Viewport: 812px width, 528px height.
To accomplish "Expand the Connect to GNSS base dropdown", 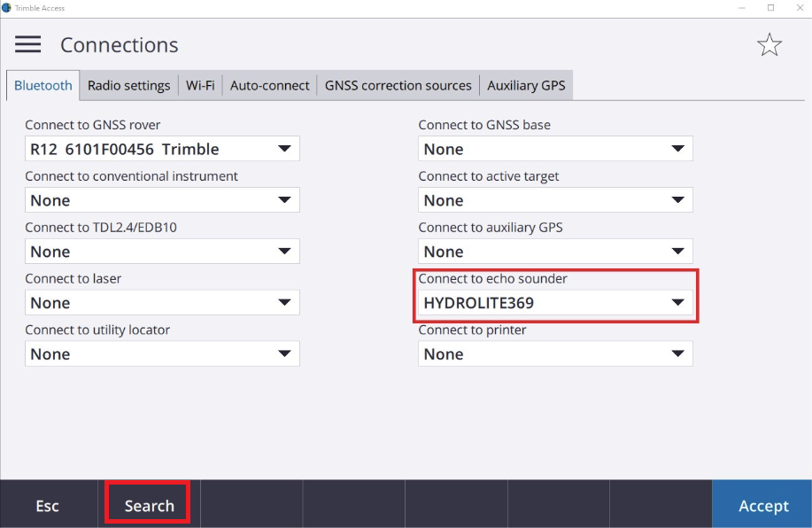I will pos(555,149).
